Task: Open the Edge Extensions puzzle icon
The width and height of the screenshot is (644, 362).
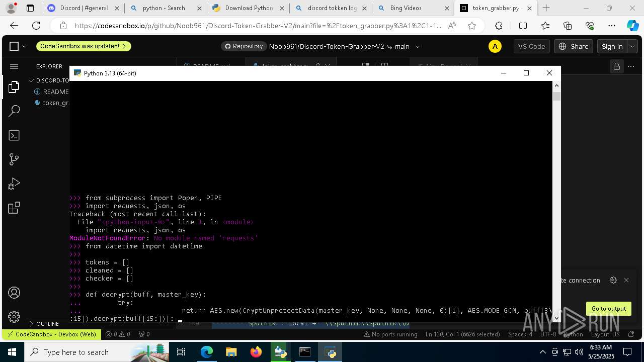Action: click(x=499, y=26)
